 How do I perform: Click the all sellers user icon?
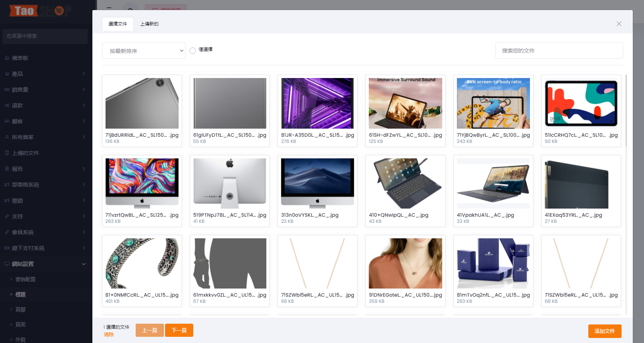coord(7,137)
